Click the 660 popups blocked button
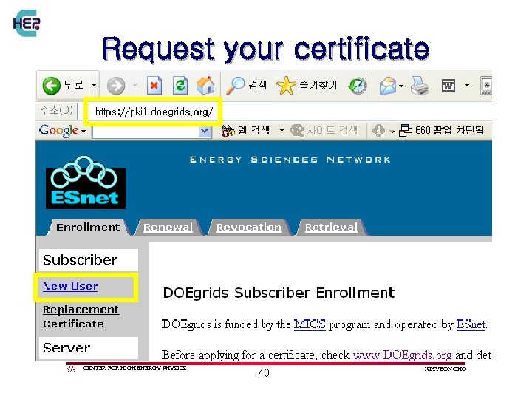 coord(441,130)
